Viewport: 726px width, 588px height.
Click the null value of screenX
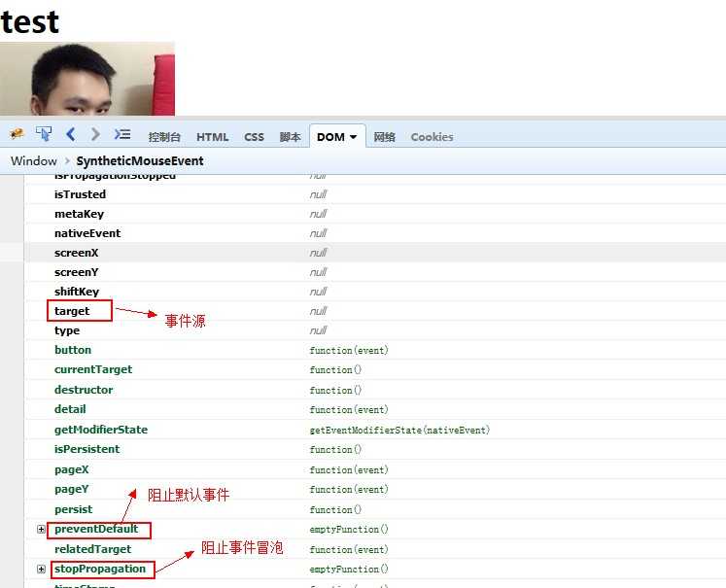coord(318,253)
